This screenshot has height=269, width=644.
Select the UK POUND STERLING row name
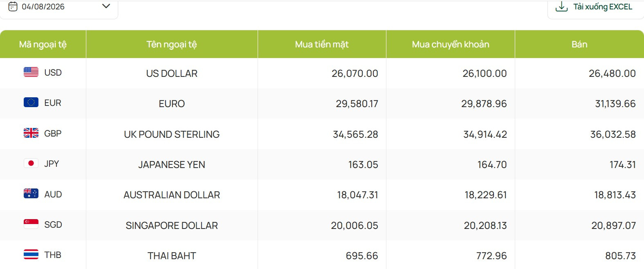[x=172, y=134]
